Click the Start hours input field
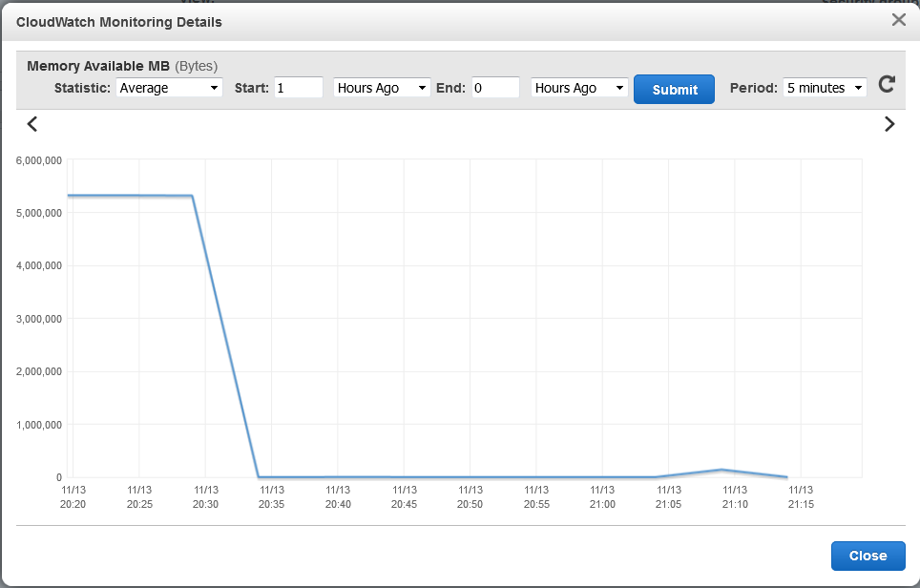Image resolution: width=920 pixels, height=588 pixels. point(299,88)
